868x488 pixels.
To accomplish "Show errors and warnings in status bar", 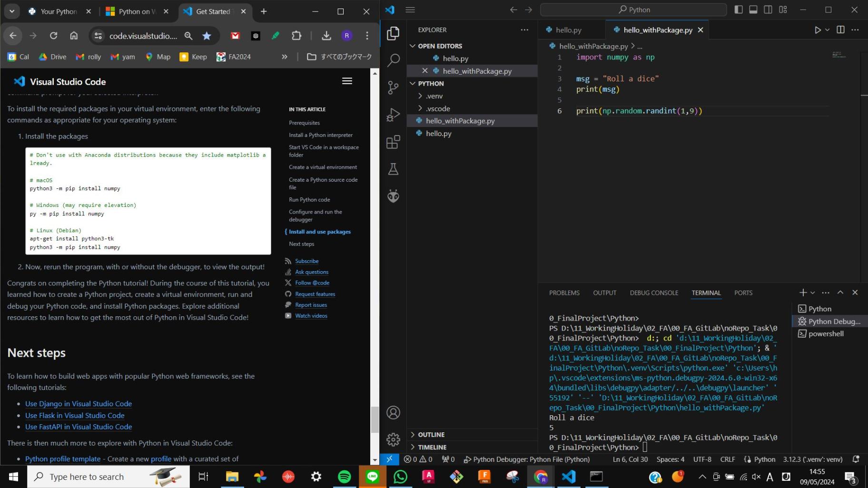I will point(418,459).
